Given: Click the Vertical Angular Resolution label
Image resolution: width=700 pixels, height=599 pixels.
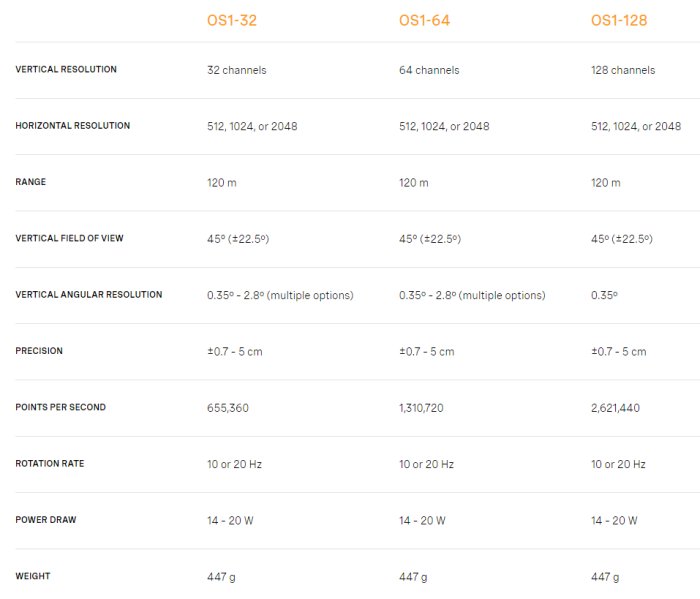Looking at the screenshot, I should (89, 295).
